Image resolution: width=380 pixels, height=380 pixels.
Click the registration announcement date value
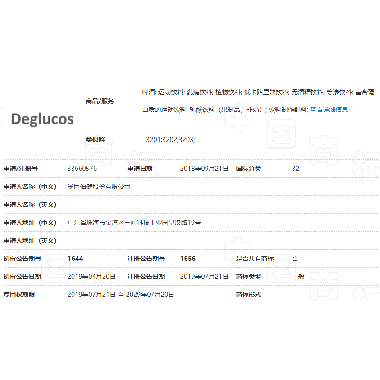click(x=204, y=277)
